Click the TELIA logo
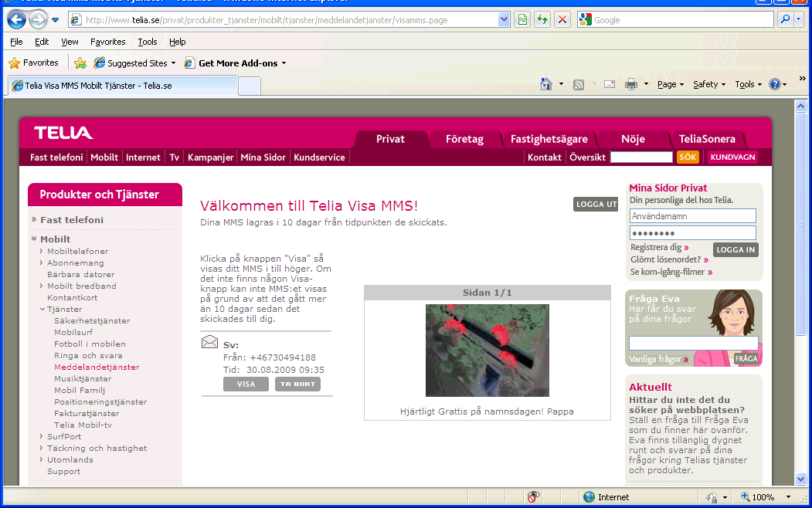812x508 pixels. (63, 133)
